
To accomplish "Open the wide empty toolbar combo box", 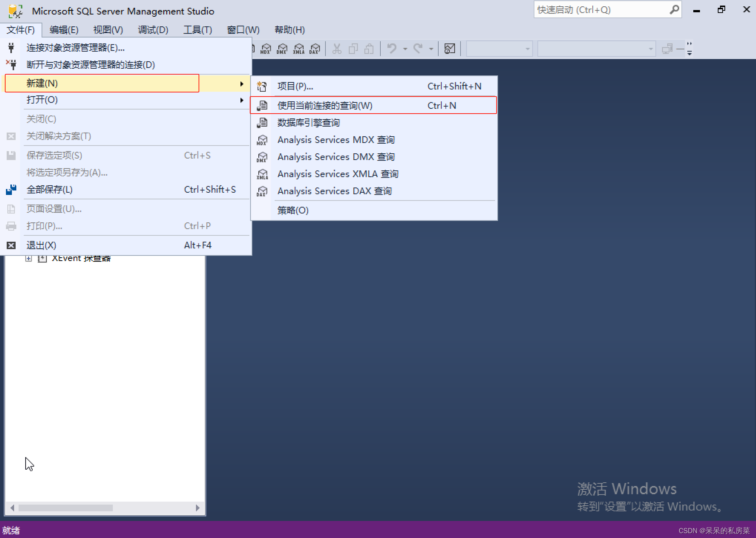I will pyautogui.click(x=596, y=49).
